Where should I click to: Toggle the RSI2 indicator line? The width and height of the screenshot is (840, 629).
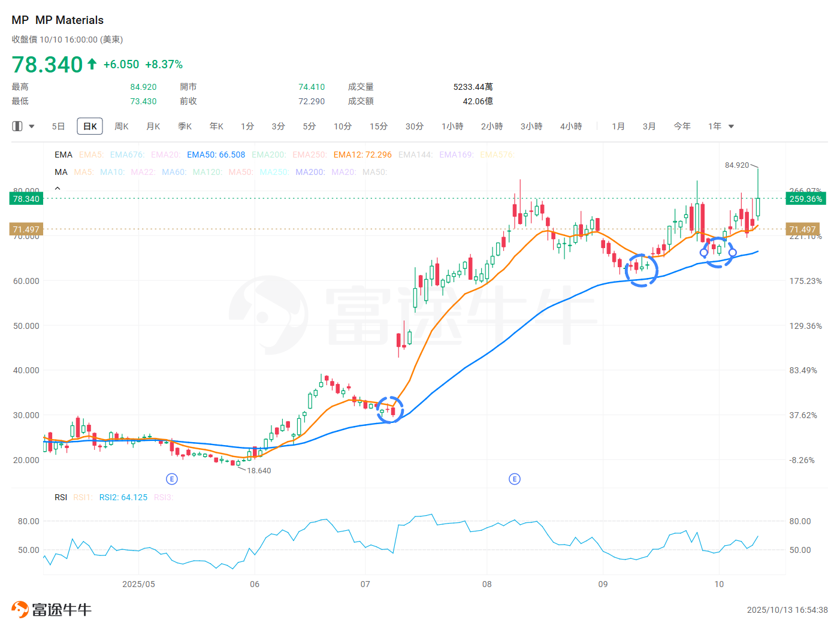(x=123, y=497)
